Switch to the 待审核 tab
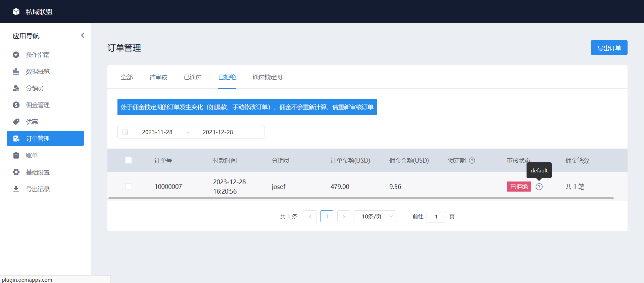Image resolution: width=644 pixels, height=283 pixels. (x=158, y=77)
